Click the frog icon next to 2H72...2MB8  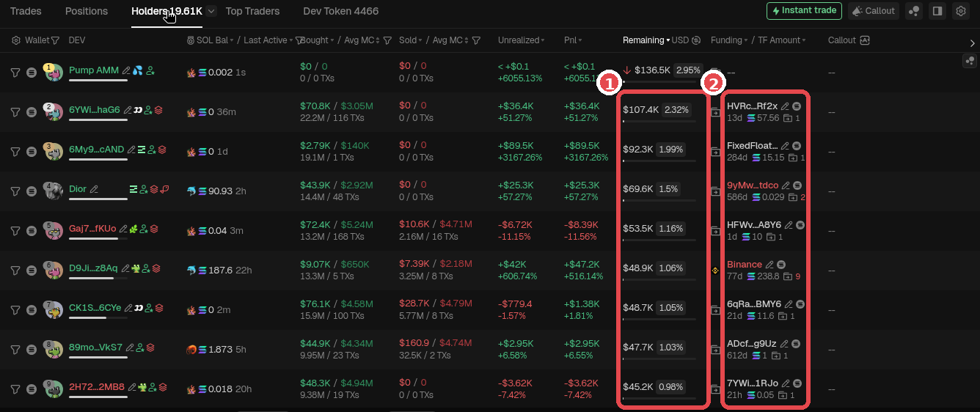pos(142,387)
